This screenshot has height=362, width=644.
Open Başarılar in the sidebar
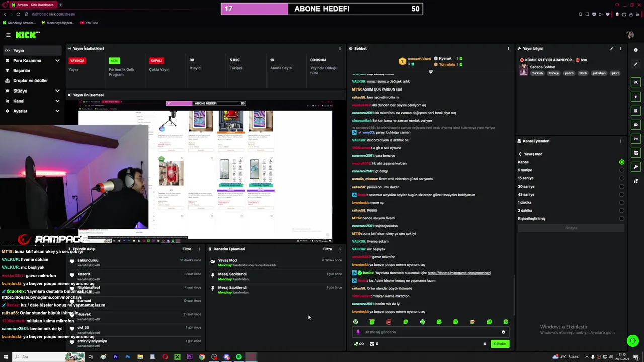(x=32, y=71)
